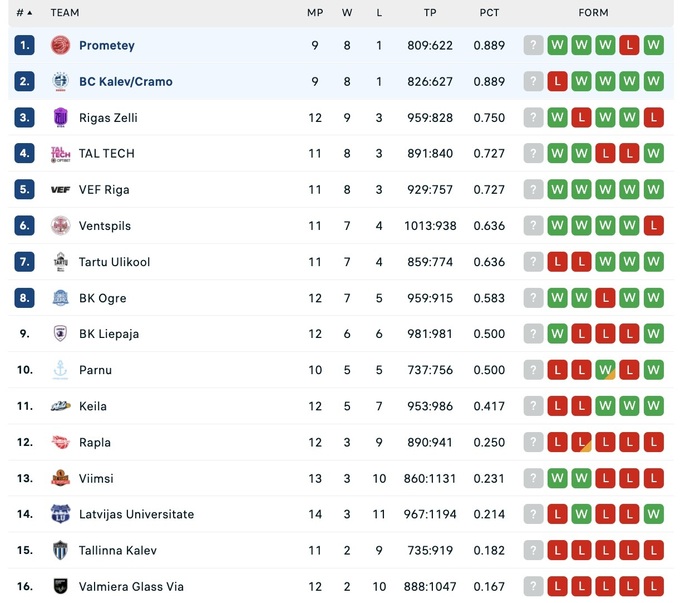
Task: Click the Parnu anchor logo
Action: [x=60, y=370]
